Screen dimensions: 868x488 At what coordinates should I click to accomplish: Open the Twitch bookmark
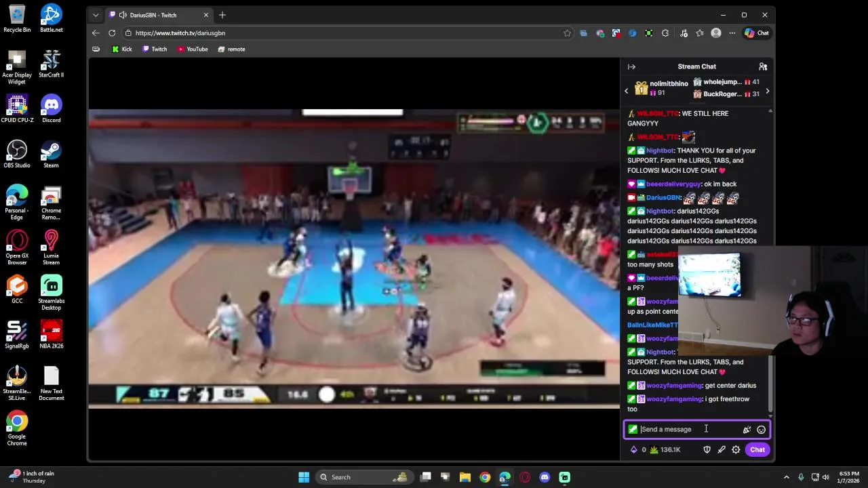coord(155,49)
